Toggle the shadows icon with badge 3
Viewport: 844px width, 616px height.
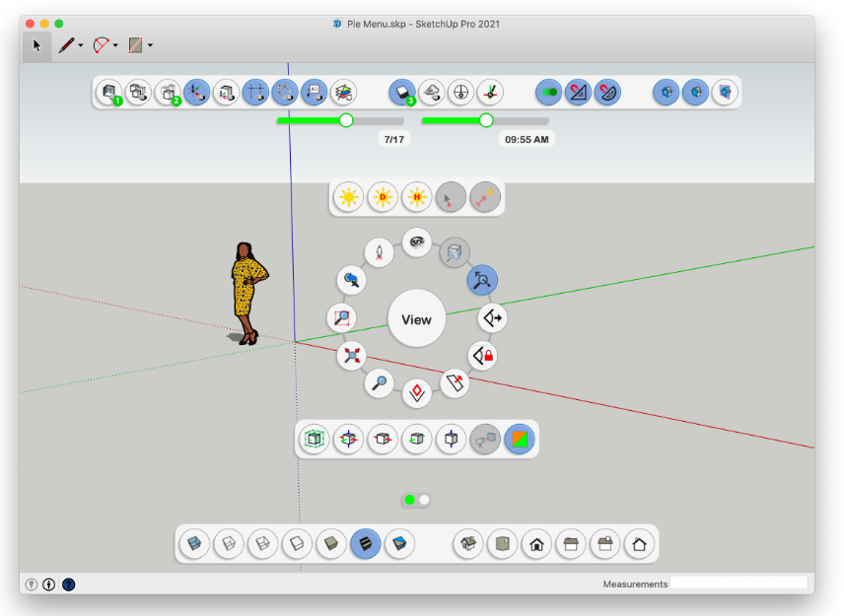coord(402,92)
